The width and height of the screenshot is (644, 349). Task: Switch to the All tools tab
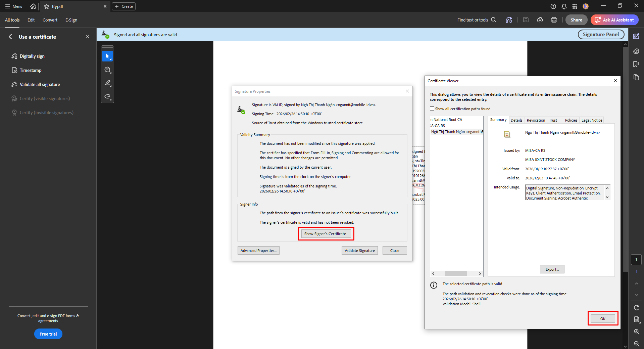(x=12, y=20)
